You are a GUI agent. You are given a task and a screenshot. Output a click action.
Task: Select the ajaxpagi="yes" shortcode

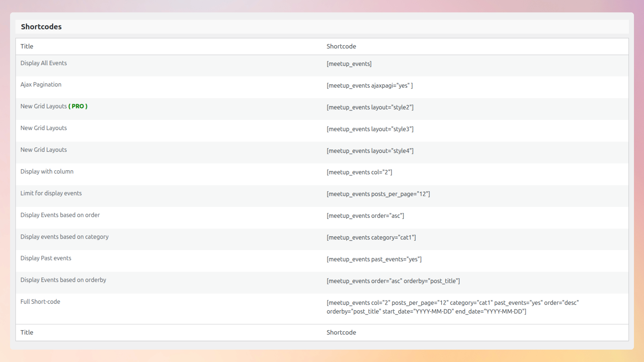[x=370, y=86]
